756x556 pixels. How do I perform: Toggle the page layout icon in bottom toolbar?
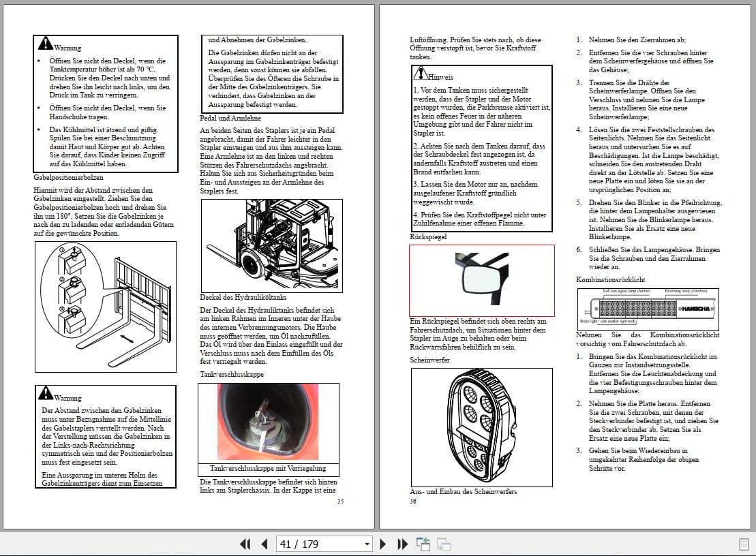(x=744, y=544)
